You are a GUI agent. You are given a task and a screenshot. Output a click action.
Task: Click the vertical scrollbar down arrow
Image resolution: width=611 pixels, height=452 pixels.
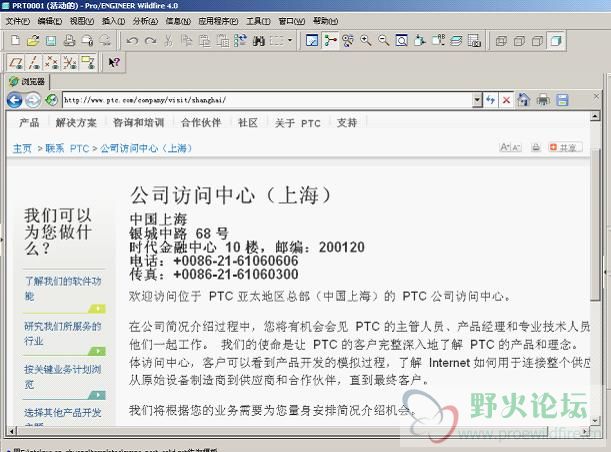point(595,420)
